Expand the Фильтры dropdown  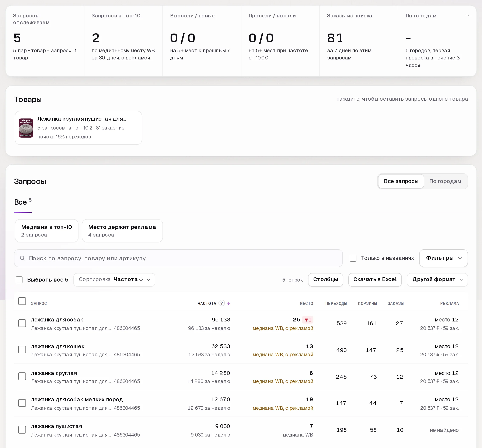pos(443,258)
